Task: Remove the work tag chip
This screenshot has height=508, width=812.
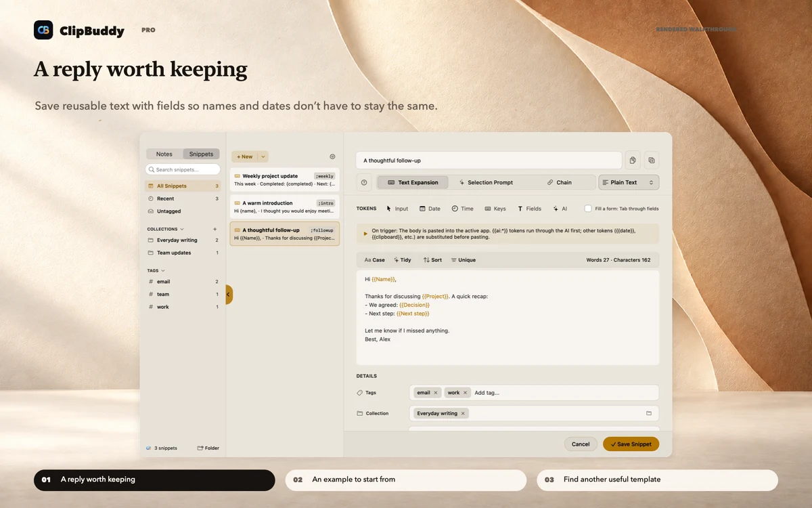Action: (465, 393)
